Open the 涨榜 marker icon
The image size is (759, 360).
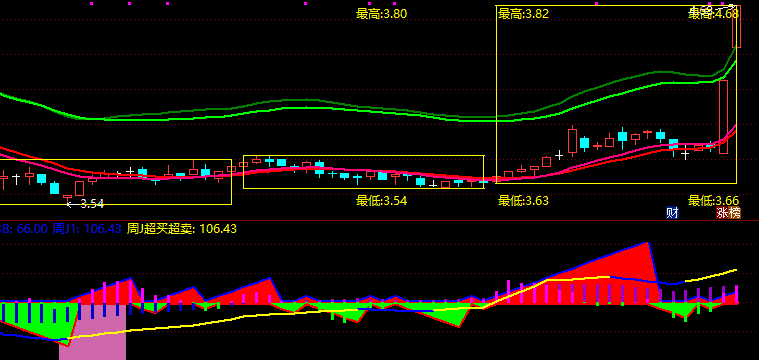(729, 212)
